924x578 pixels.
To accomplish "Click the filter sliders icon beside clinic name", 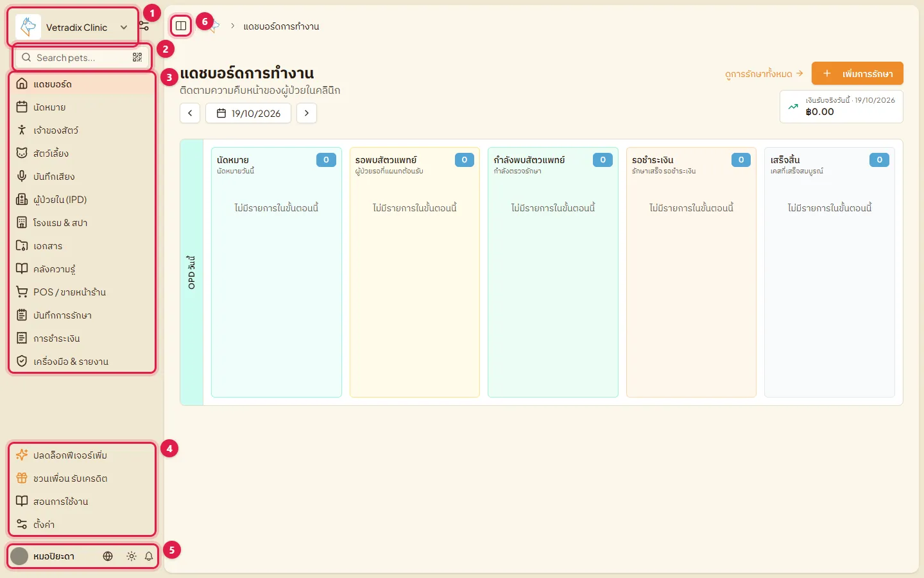I will coord(144,27).
